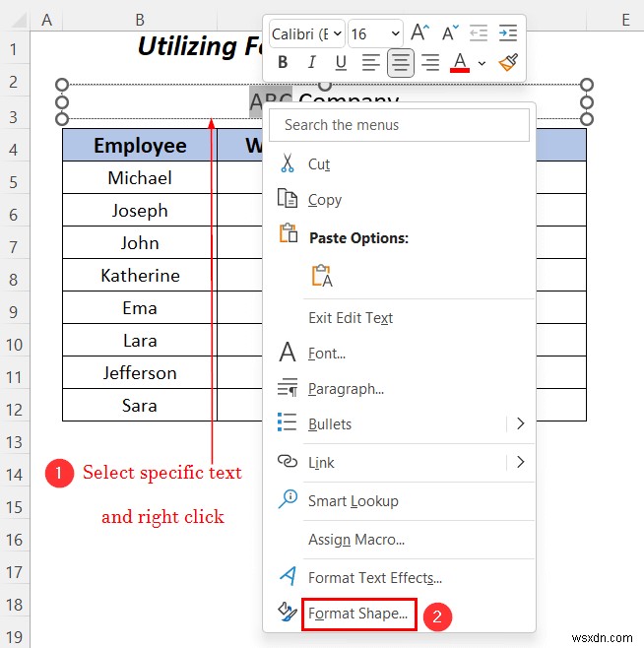Click the Joseph cell
This screenshot has width=644, height=648.
[140, 211]
